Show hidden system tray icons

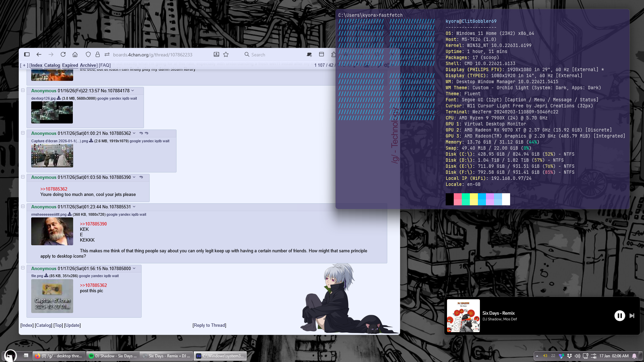[537, 356]
